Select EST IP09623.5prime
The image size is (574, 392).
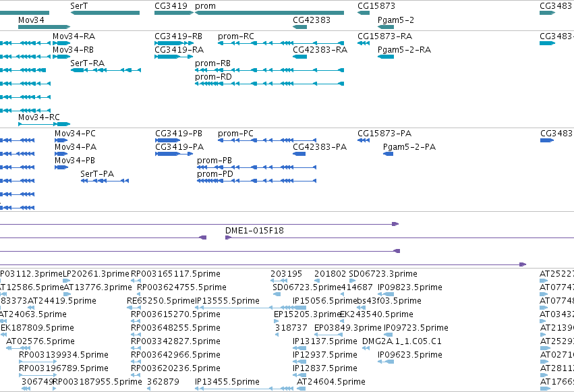[386, 362]
